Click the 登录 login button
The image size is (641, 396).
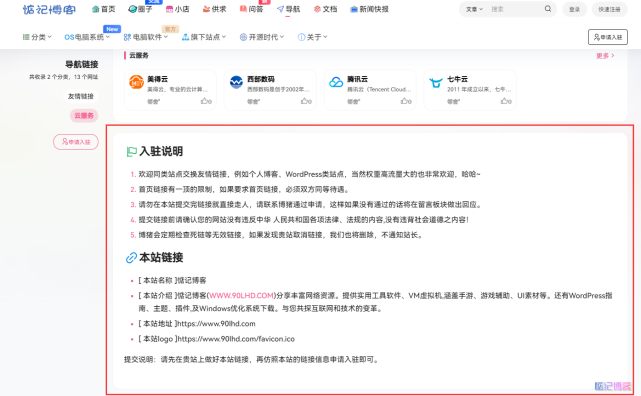(x=574, y=9)
